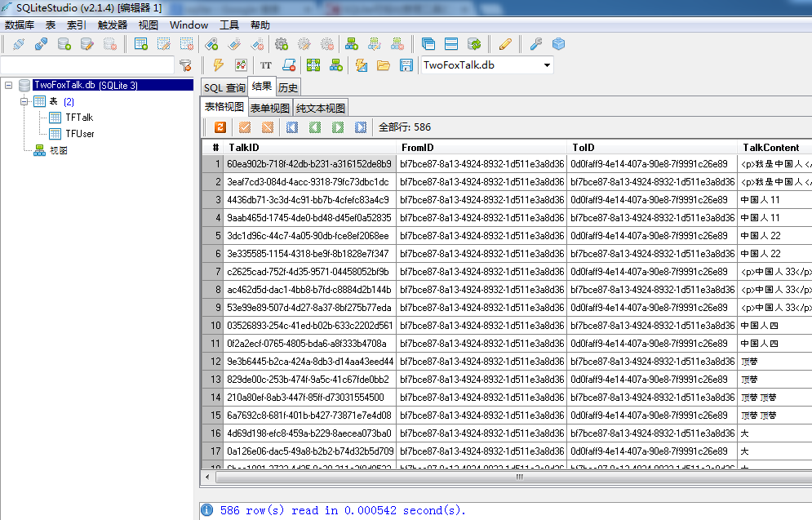Click the Explain query plan icon
Screen dimensions: 812x520
[x=241, y=65]
